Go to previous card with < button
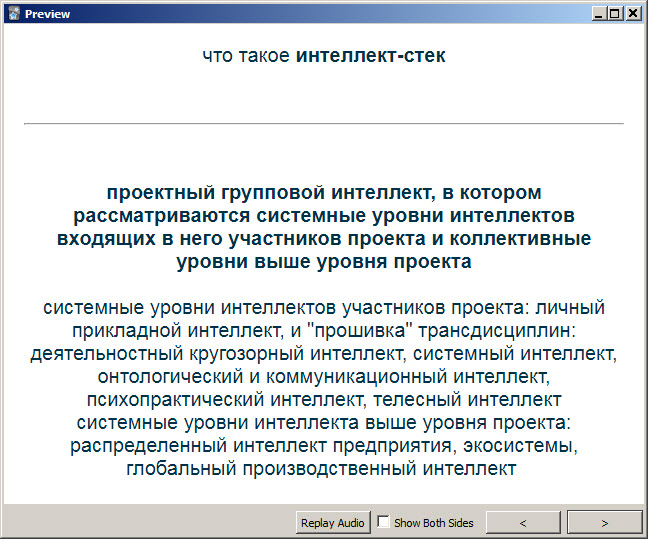 [524, 522]
